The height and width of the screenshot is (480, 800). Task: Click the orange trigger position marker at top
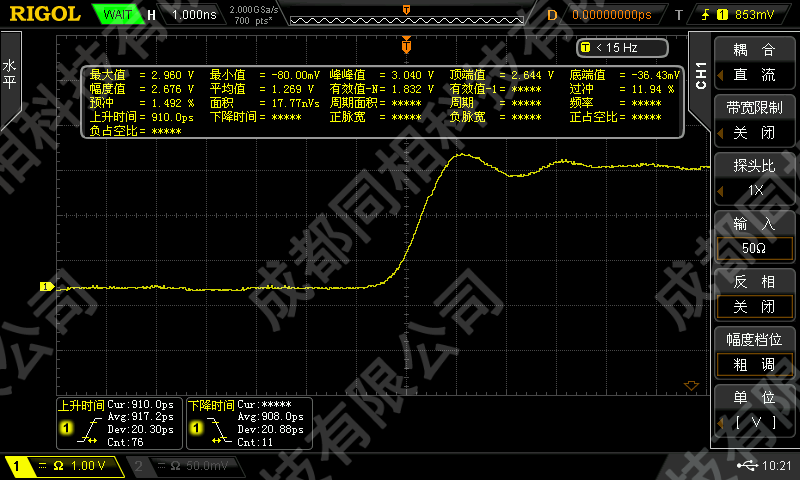tap(406, 46)
